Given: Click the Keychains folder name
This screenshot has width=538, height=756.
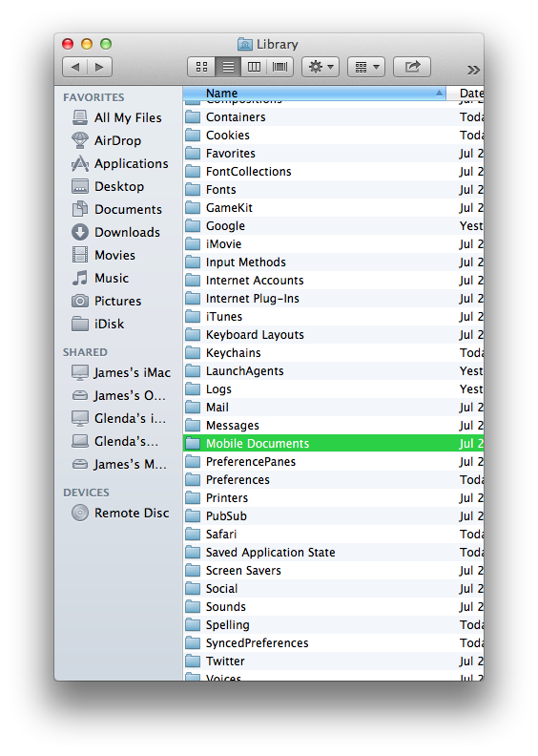Looking at the screenshot, I should (233, 353).
